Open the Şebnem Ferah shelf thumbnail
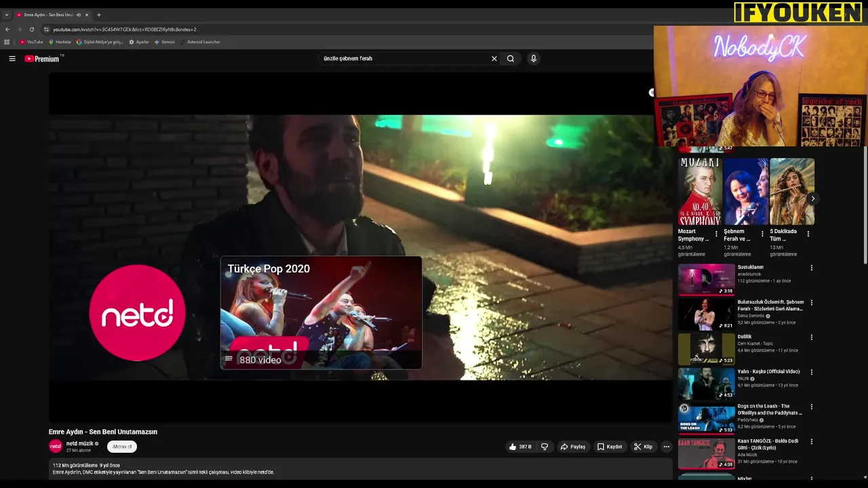Viewport: 868px width, 488px height. tap(746, 191)
